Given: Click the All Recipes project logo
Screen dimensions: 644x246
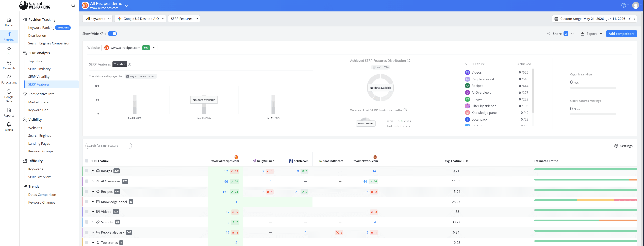Looking at the screenshot, I should coord(85,5).
